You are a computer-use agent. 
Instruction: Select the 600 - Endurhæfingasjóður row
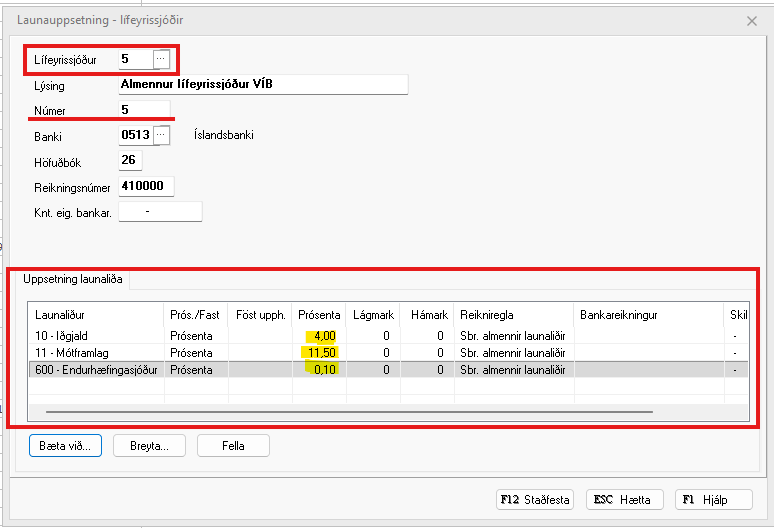pos(95,369)
